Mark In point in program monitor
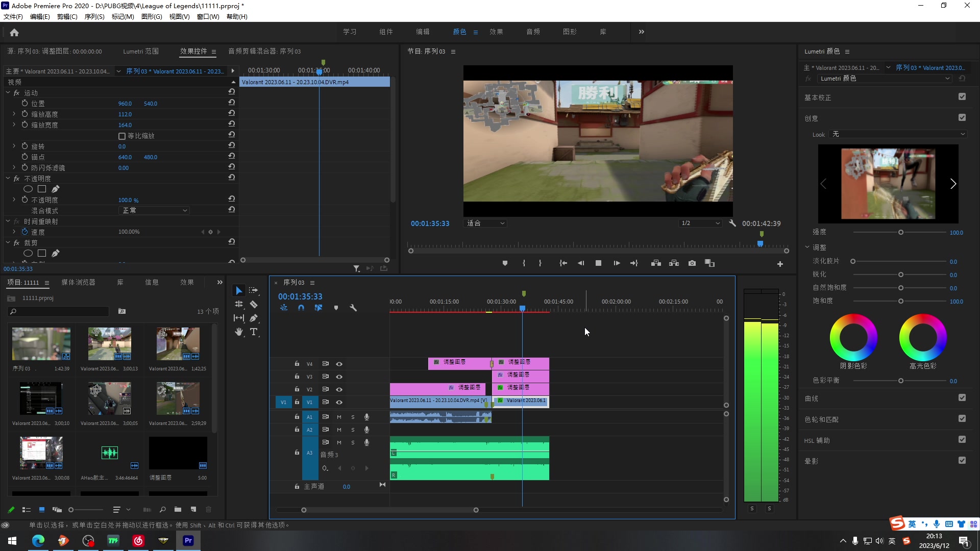 tap(524, 263)
